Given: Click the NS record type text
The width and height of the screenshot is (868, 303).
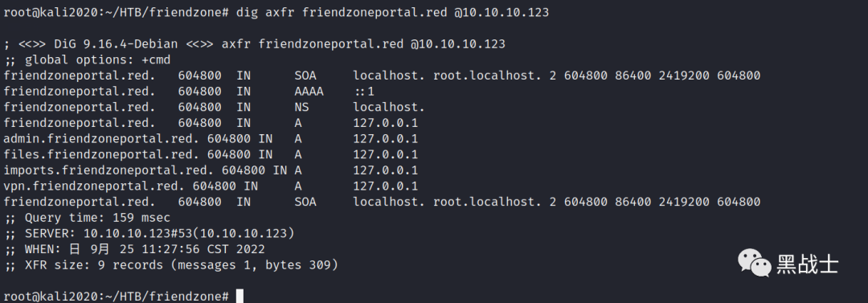Looking at the screenshot, I should tap(301, 107).
